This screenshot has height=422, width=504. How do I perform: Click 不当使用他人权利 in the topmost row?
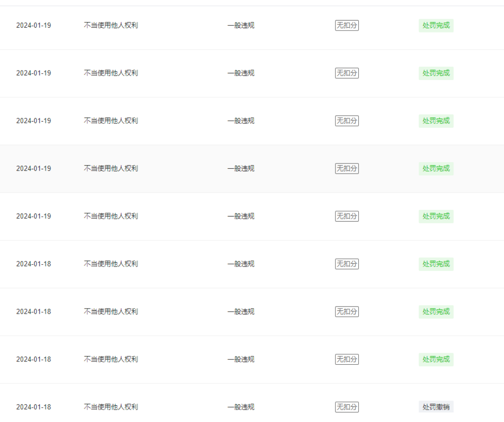point(111,25)
